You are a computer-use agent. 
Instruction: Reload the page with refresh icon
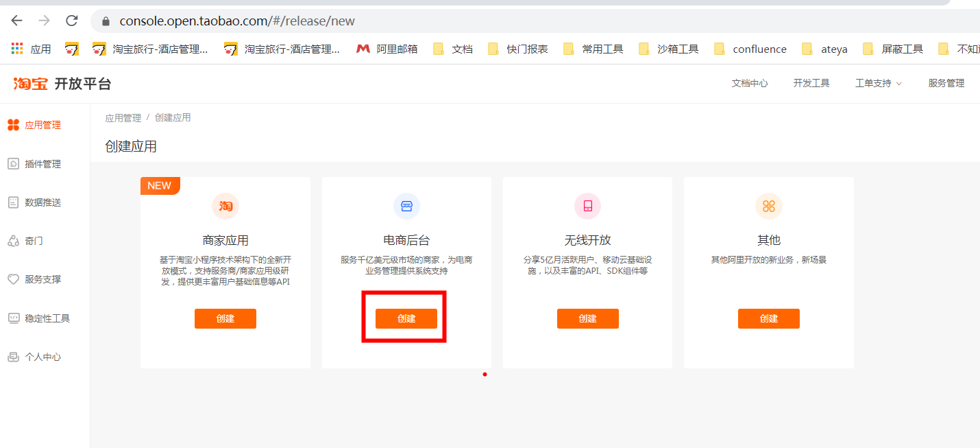point(71,21)
